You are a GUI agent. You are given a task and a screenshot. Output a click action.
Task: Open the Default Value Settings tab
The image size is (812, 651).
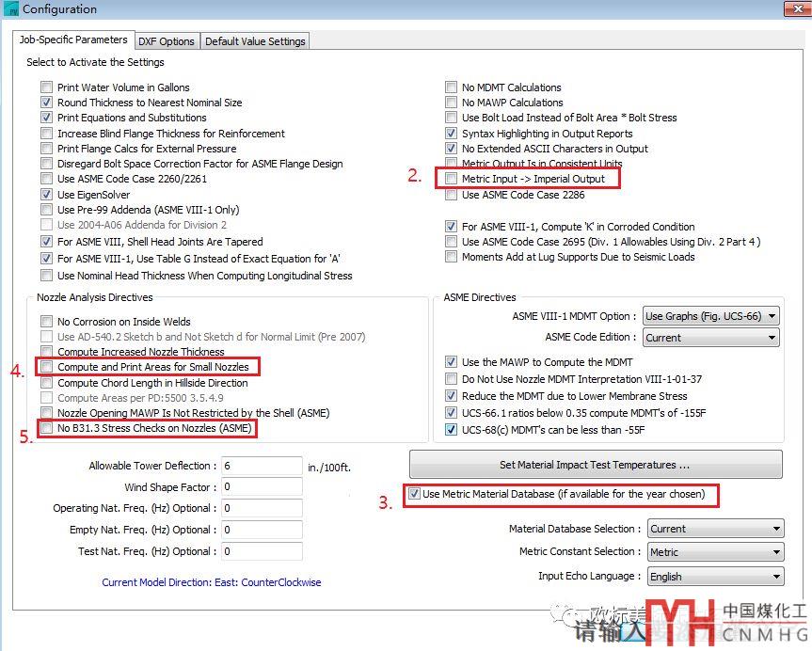pyautogui.click(x=255, y=41)
